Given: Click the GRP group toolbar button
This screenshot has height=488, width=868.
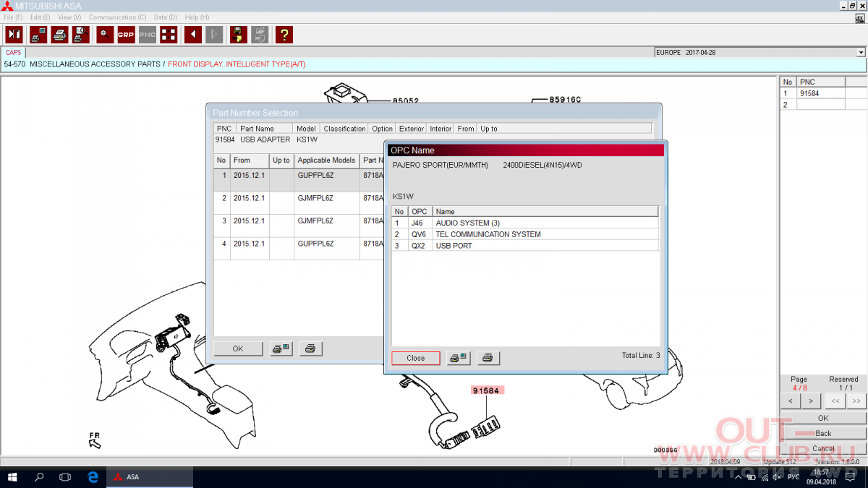Looking at the screenshot, I should point(126,34).
